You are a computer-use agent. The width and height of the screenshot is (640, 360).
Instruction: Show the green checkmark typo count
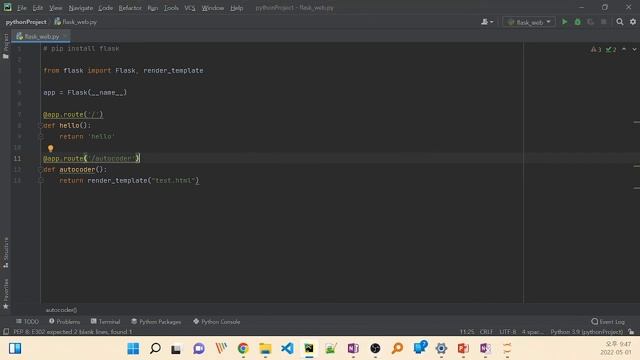611,49
